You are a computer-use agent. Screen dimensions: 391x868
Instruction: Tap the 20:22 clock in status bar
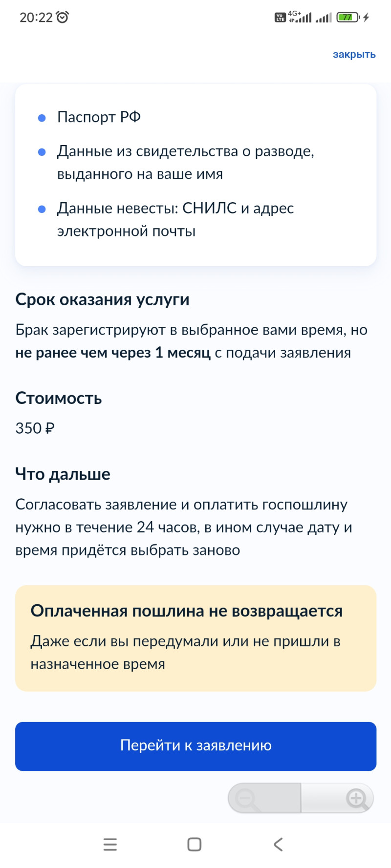(x=36, y=18)
